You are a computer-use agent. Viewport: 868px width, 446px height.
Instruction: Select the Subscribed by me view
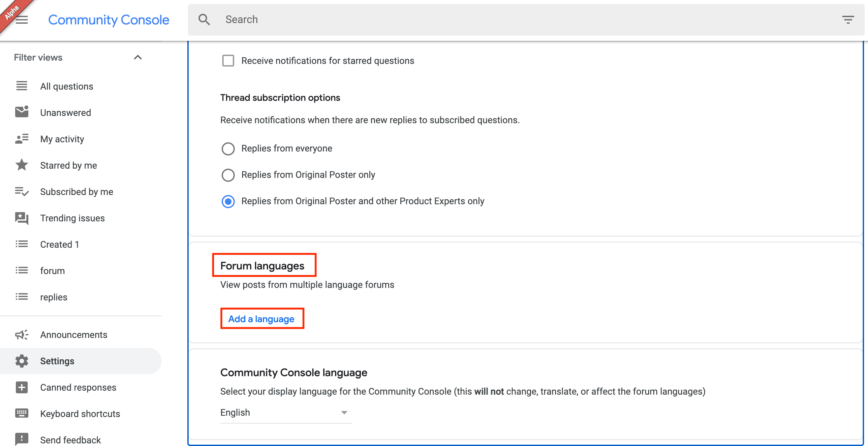click(77, 191)
